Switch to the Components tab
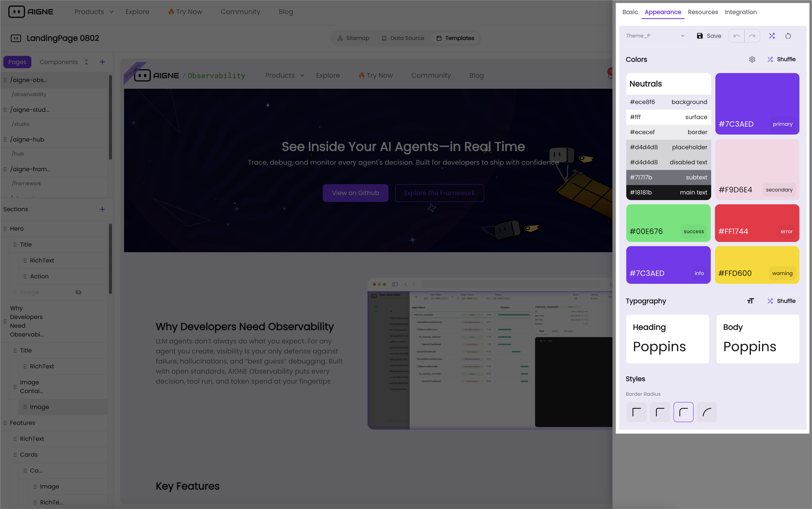The height and width of the screenshot is (509, 812). tap(59, 62)
